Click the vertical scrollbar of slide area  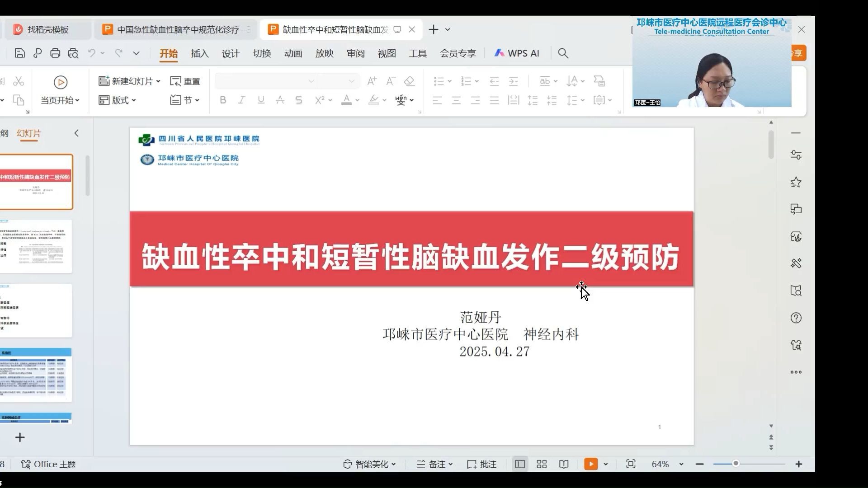[771, 145]
